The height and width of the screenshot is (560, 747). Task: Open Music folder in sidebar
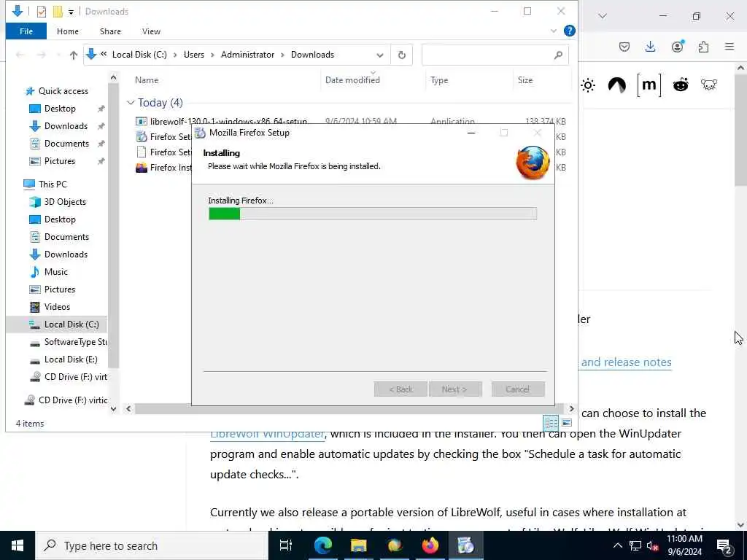[x=55, y=272]
